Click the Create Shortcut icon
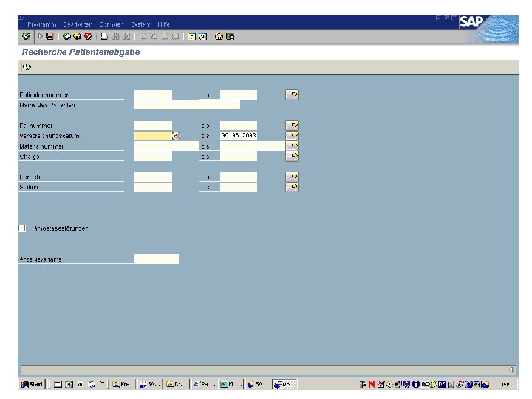 (202, 36)
